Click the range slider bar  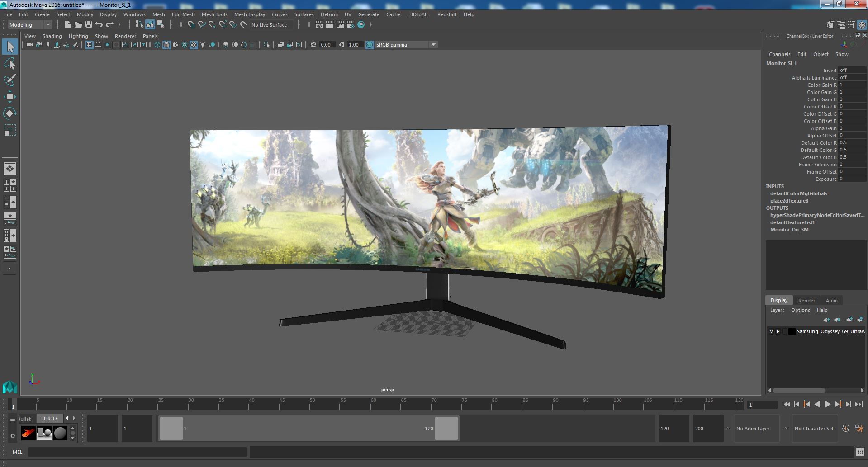(308, 428)
